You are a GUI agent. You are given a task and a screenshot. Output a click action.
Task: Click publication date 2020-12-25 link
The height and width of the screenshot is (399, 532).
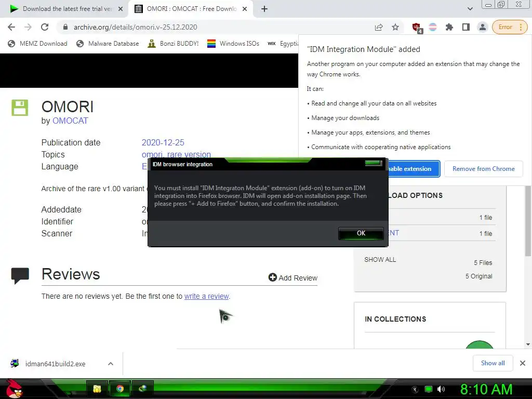[x=163, y=142]
